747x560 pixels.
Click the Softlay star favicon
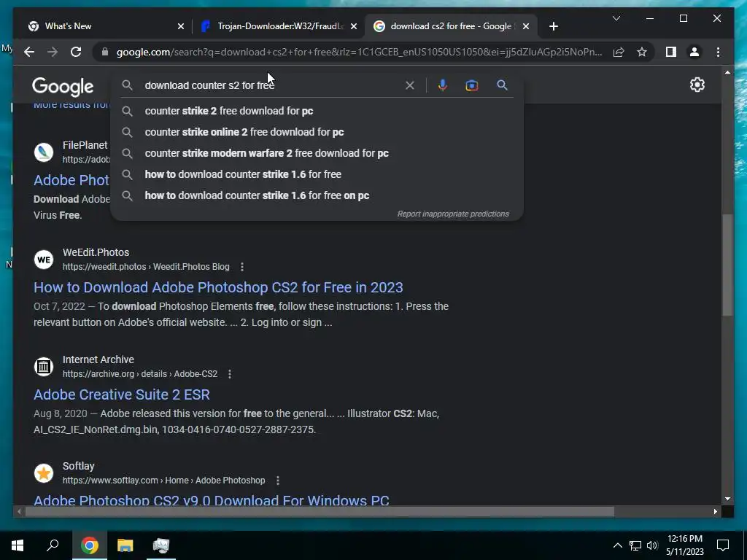point(44,473)
